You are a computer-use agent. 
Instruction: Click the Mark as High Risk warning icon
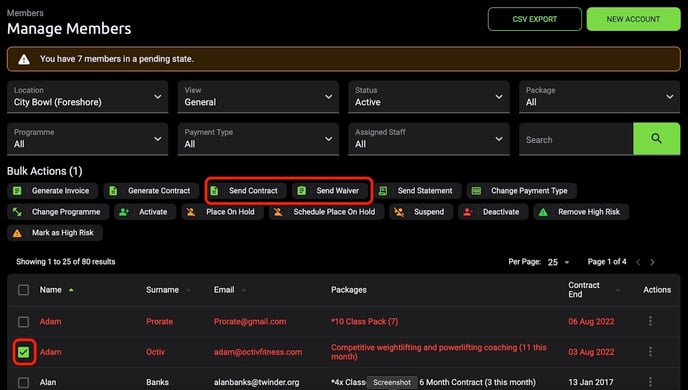(17, 233)
